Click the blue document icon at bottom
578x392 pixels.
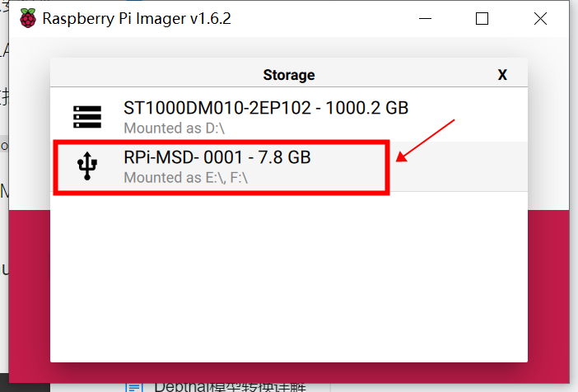tap(134, 385)
